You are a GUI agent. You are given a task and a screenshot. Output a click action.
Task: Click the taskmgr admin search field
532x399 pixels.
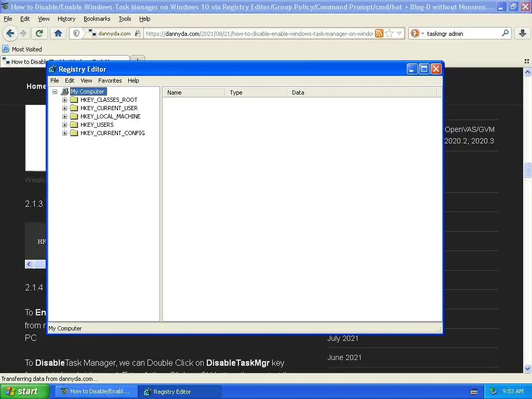pos(463,33)
